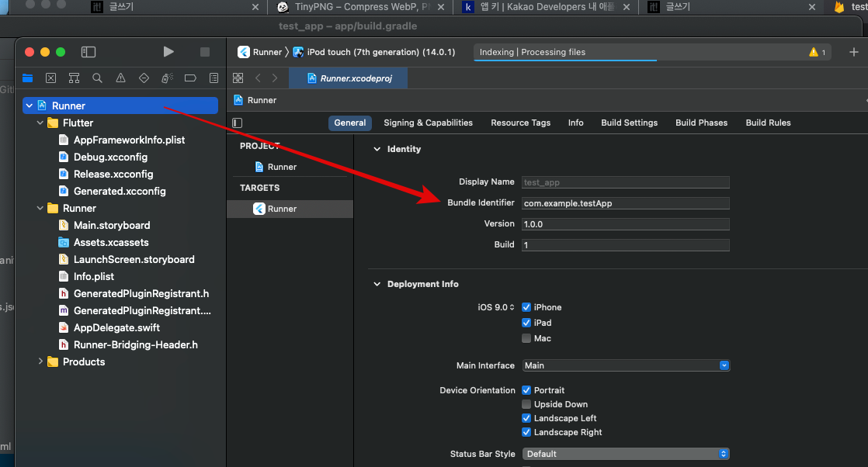The image size is (868, 467).
Task: Open Debug.xcconfig file
Action: (103, 157)
